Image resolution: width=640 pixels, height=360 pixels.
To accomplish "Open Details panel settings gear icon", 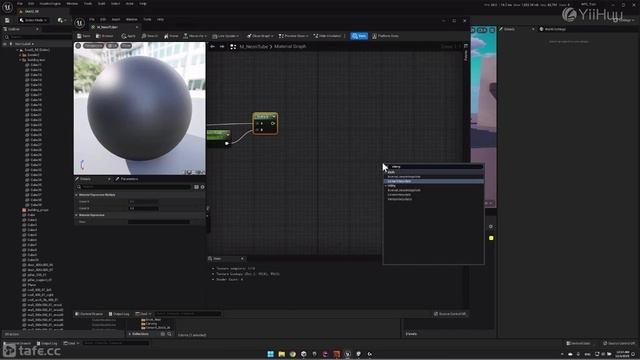I will coord(202,187).
